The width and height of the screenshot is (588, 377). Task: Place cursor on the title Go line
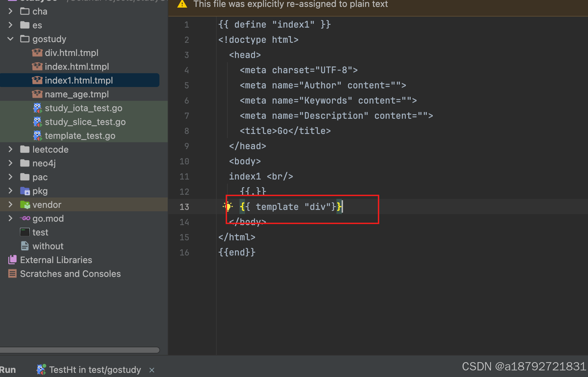pyautogui.click(x=285, y=131)
